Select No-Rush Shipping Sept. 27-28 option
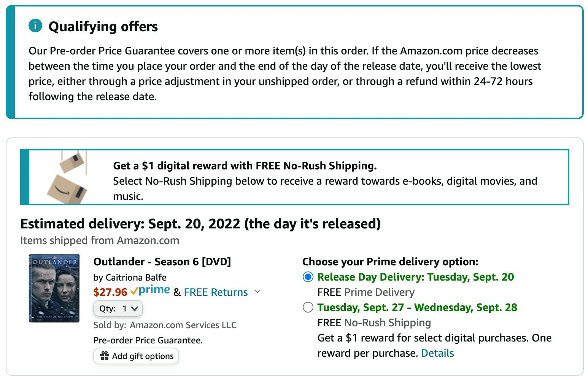 click(308, 307)
